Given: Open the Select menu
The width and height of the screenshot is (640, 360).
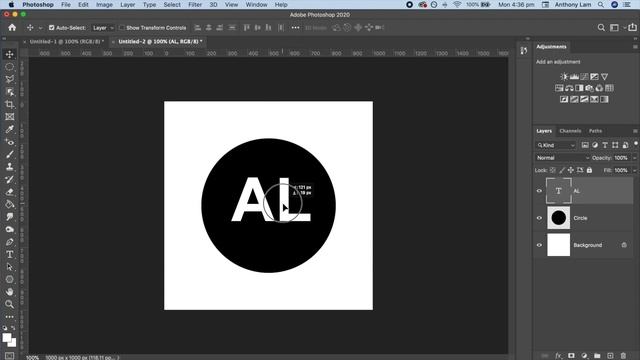Looking at the screenshot, I should click(x=172, y=4).
